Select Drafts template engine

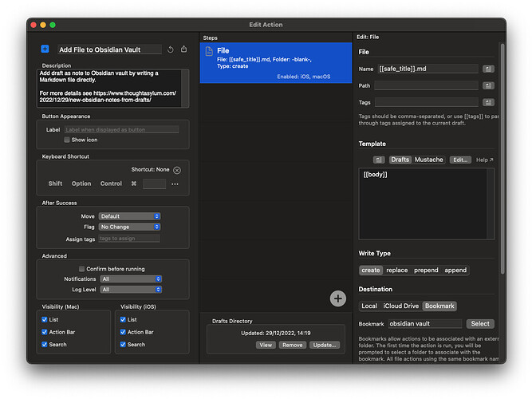pos(400,160)
